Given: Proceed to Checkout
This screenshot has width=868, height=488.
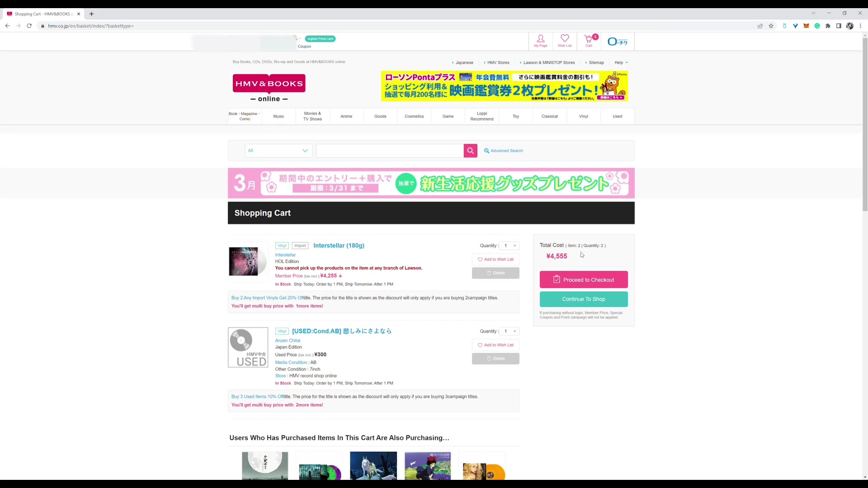Looking at the screenshot, I should click(584, 280).
